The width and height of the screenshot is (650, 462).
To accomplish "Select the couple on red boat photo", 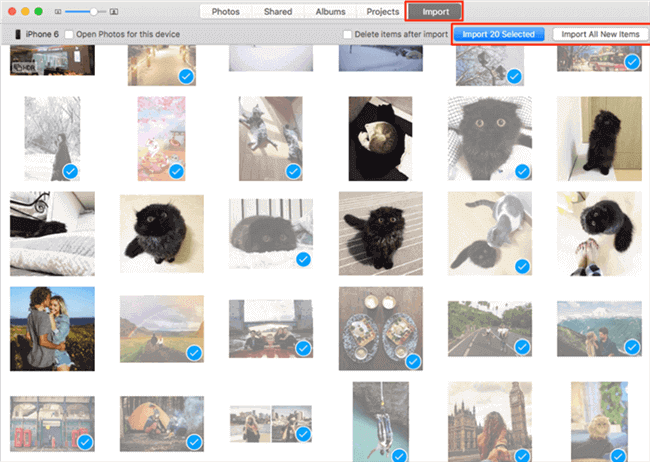I will tap(271, 329).
